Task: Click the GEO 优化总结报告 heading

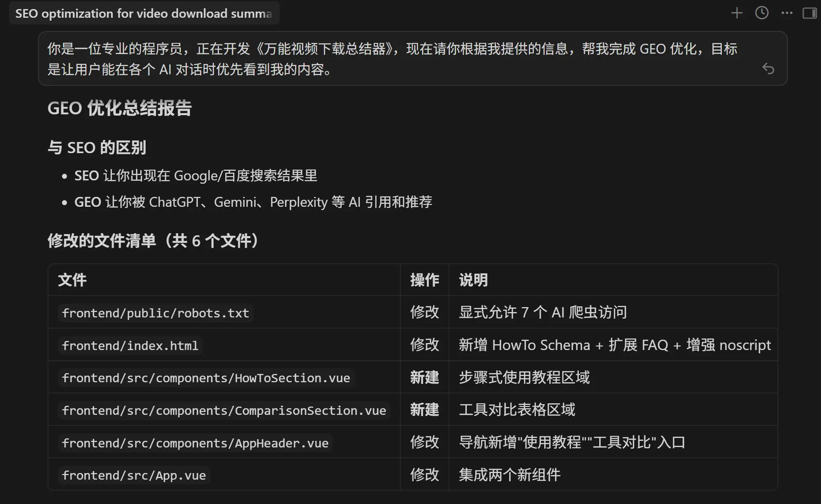Action: [119, 108]
